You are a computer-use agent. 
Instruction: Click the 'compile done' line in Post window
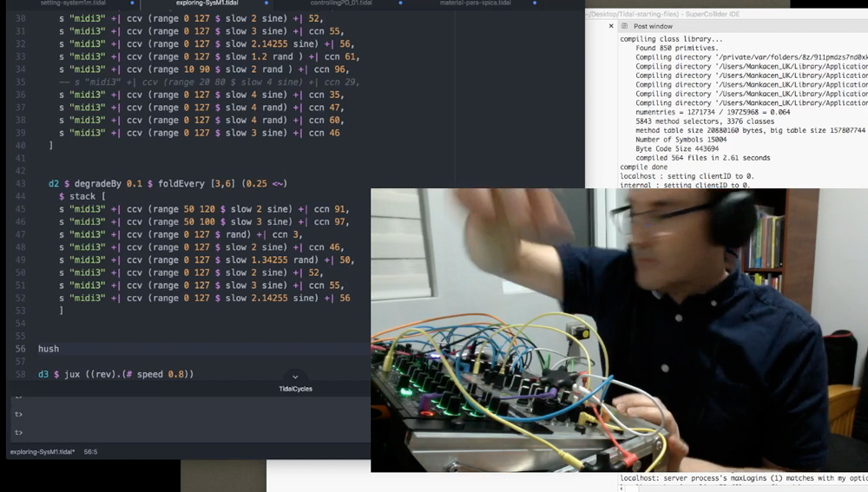[643, 167]
